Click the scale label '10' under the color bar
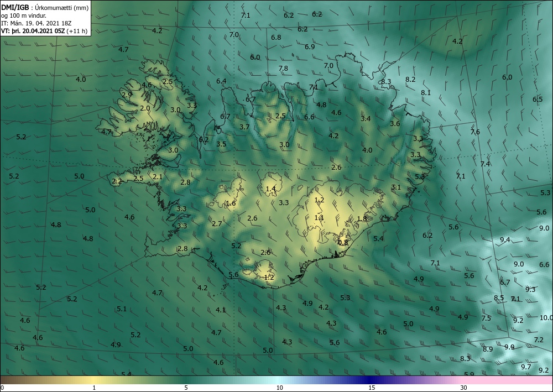Viewport: 553px width, 392px height. [279, 388]
